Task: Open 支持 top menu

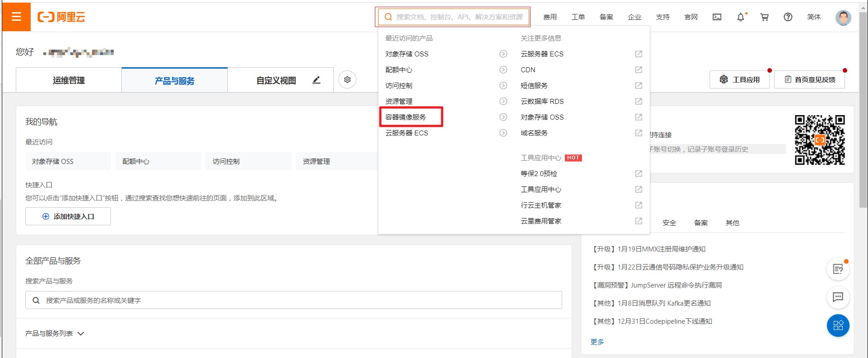Action: pyautogui.click(x=663, y=17)
